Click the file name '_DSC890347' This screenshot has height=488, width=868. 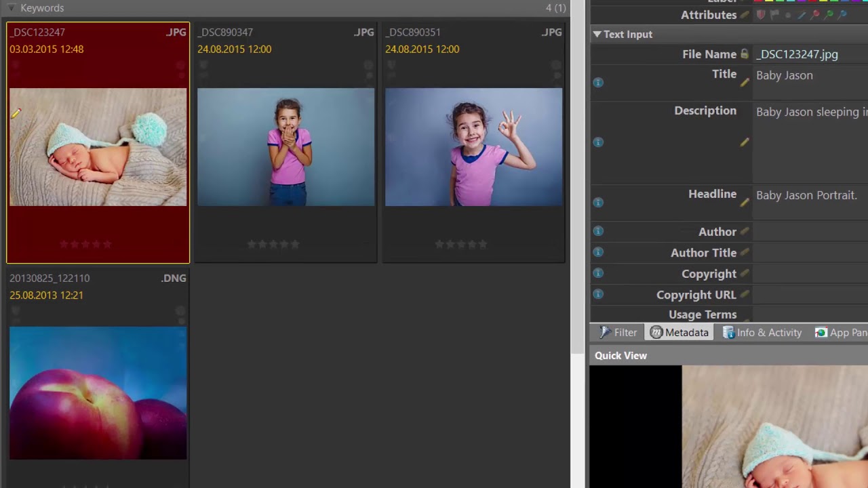point(225,32)
